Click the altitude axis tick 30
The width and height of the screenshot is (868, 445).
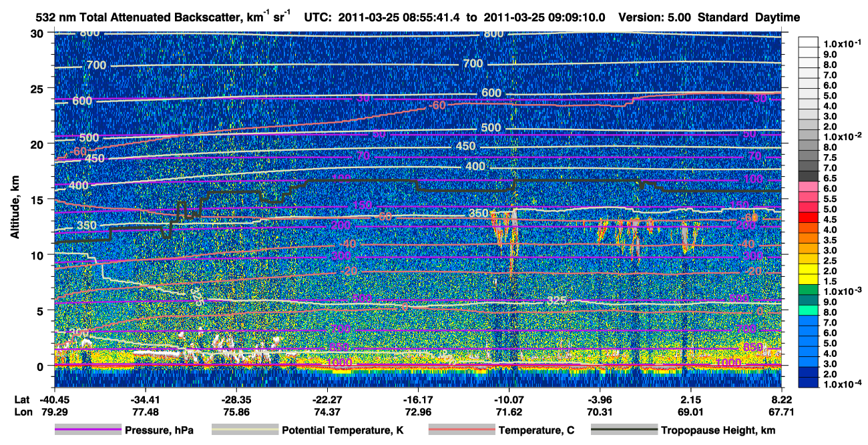coord(38,33)
